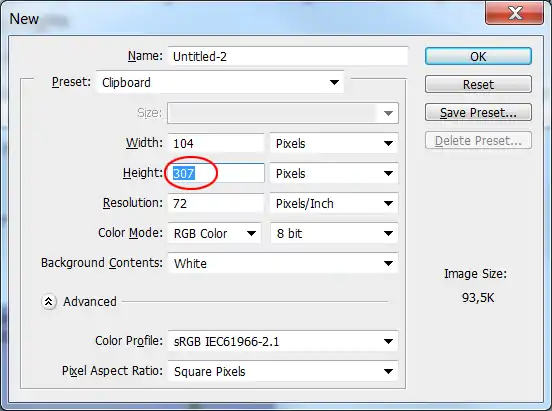Screen dimensions: 552x411
Task: Click the Reset button
Action: click(x=478, y=84)
